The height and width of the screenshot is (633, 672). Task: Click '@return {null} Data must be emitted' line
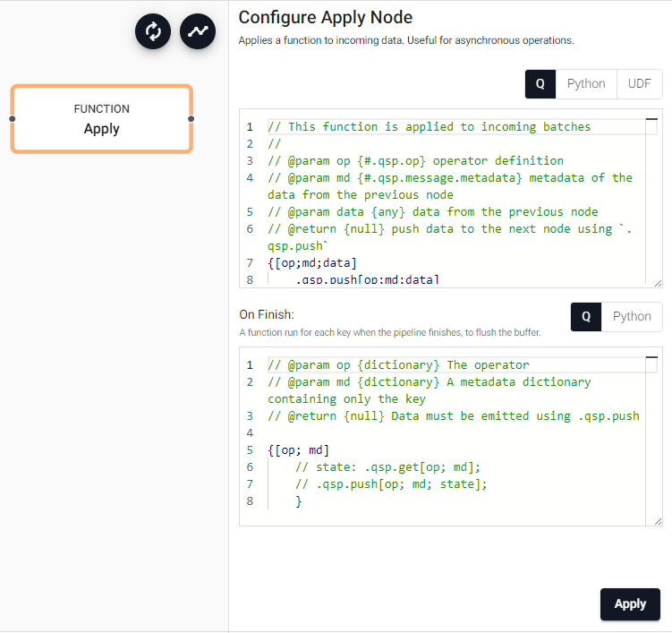[454, 416]
